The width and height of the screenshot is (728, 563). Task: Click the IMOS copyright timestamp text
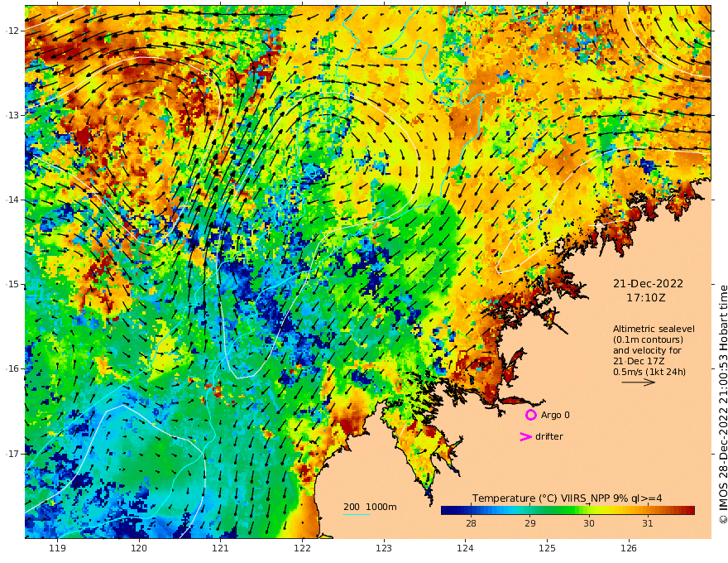click(723, 404)
